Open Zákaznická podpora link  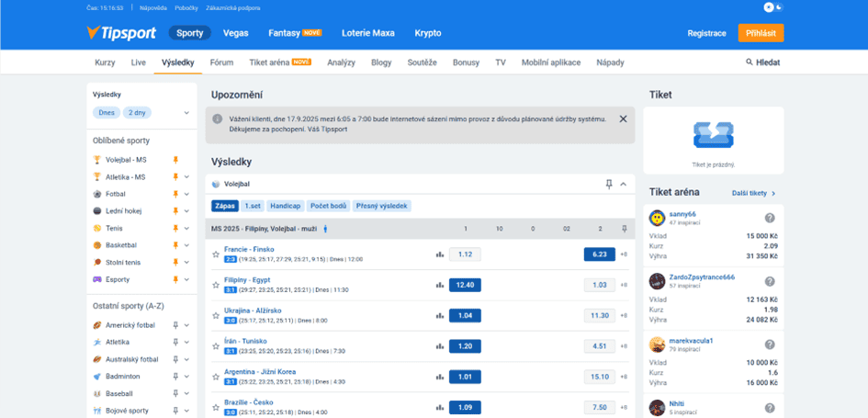(232, 7)
